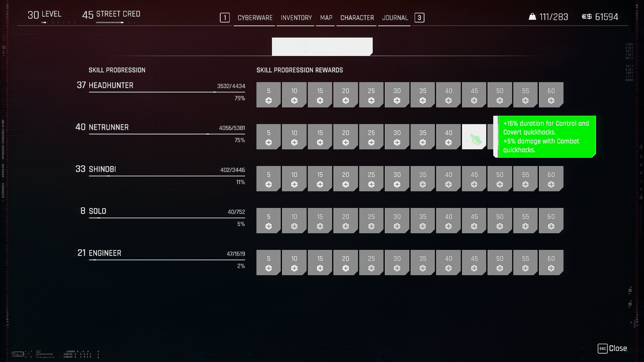Choose the Headhunter level 50 reward tile

pos(500,95)
